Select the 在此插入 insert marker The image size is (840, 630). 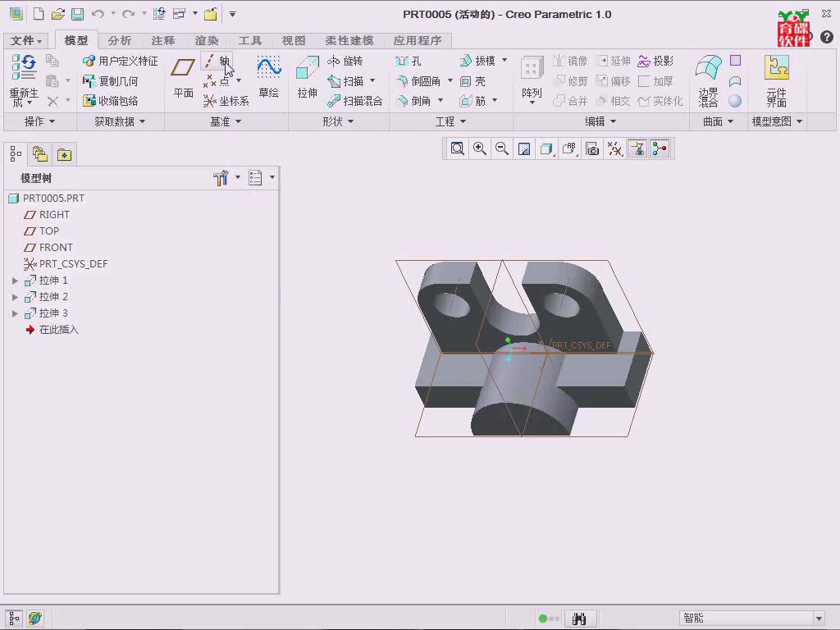[52, 330]
